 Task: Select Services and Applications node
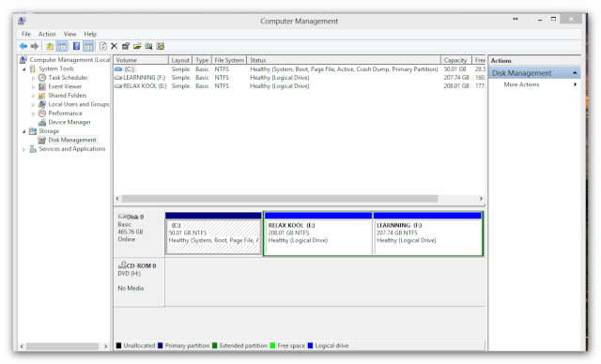click(x=72, y=149)
